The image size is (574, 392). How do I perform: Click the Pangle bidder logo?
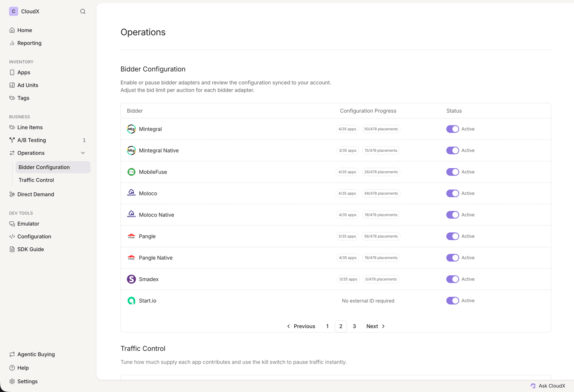131,236
